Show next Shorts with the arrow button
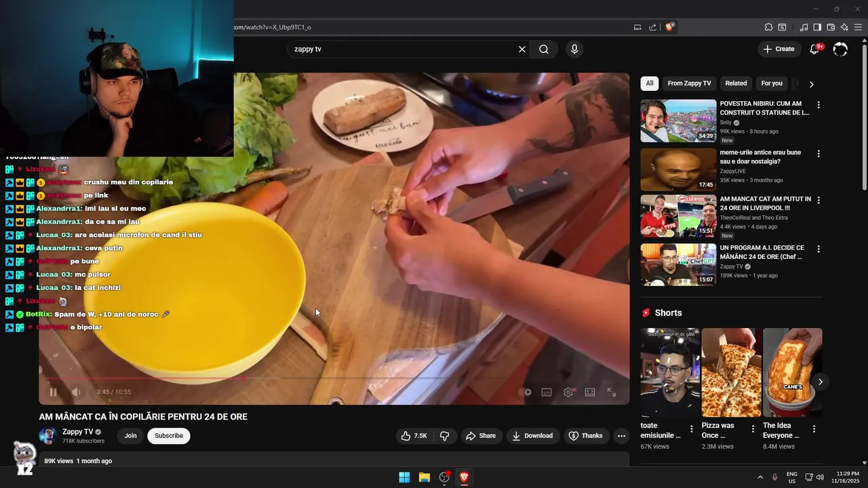This screenshot has height=488, width=868. 820,382
